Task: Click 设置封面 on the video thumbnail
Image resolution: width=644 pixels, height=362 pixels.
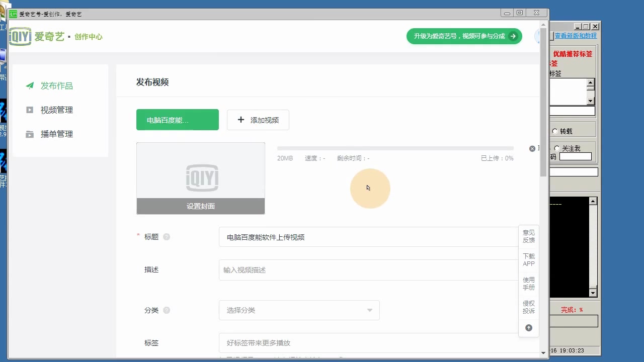Action: pyautogui.click(x=200, y=206)
